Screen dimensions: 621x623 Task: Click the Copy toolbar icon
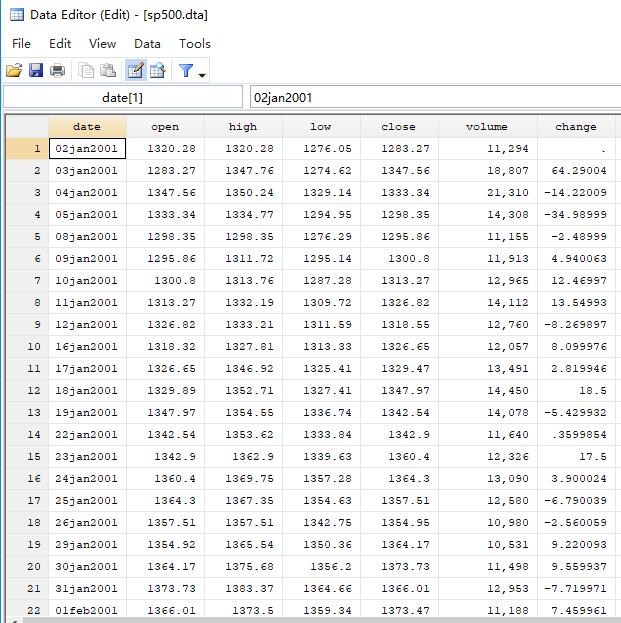click(x=86, y=71)
